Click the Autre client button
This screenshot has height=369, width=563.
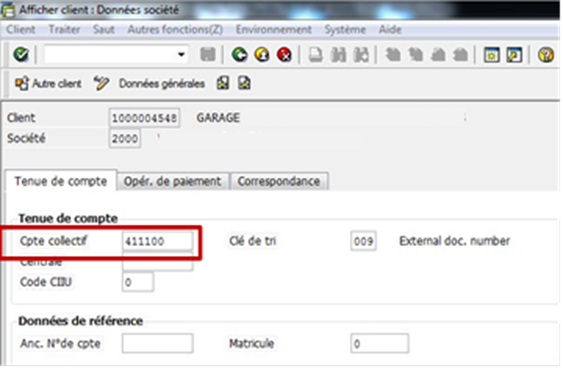click(x=48, y=83)
